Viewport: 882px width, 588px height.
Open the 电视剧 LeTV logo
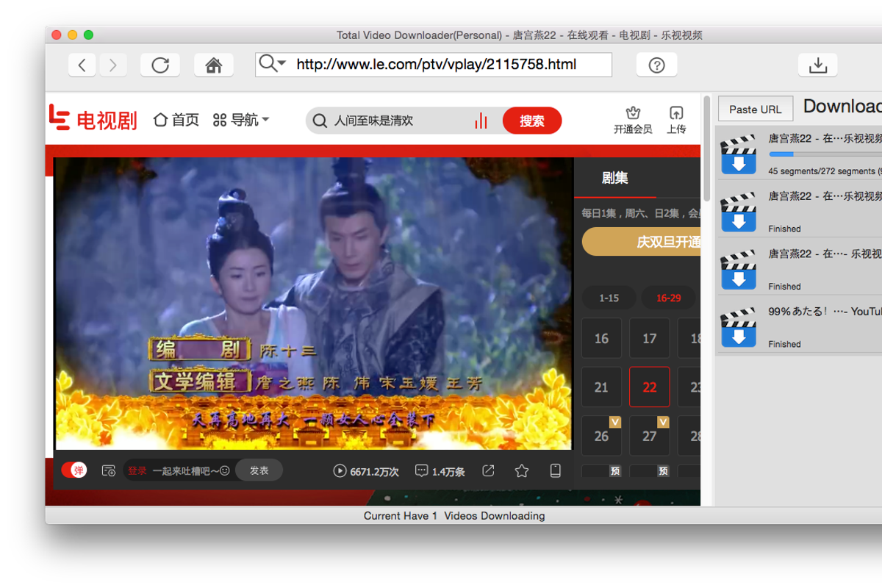click(93, 119)
